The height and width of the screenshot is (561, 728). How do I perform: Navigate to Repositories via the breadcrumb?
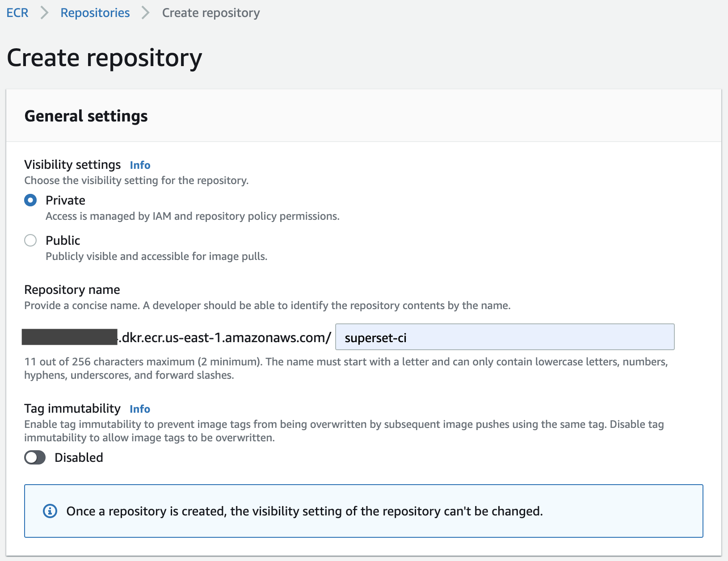click(x=95, y=13)
